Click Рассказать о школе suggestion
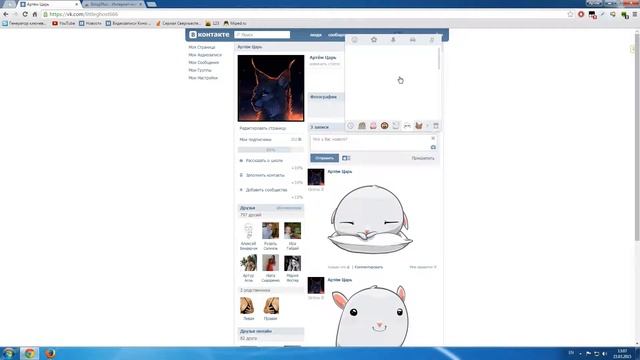The width and height of the screenshot is (640, 360). (264, 160)
